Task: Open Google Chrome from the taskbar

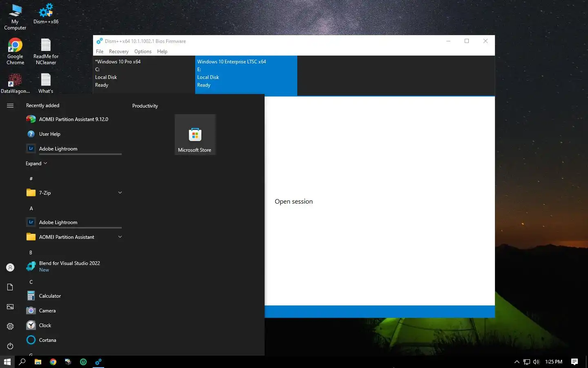Action: (x=53, y=362)
